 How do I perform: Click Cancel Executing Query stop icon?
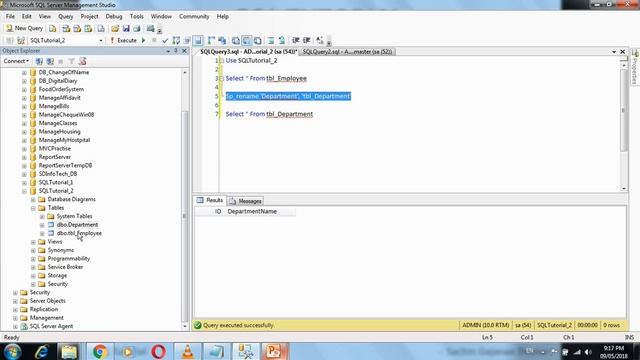(154, 40)
